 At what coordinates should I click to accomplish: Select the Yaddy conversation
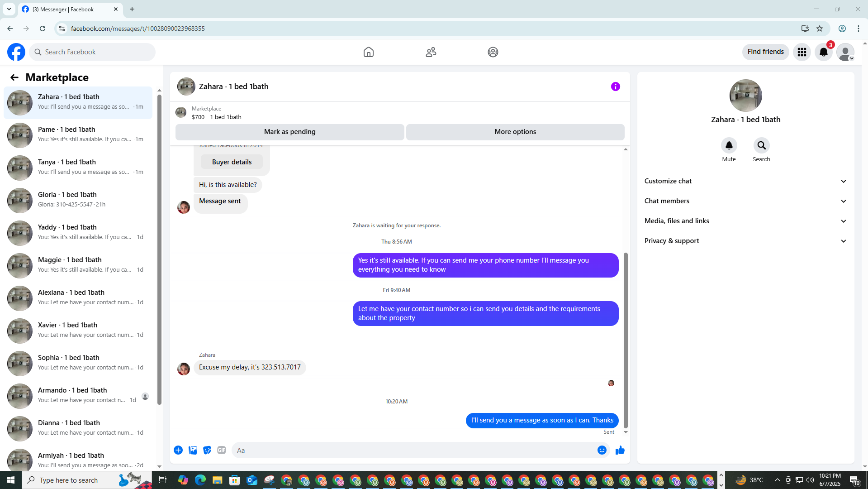coord(78,232)
